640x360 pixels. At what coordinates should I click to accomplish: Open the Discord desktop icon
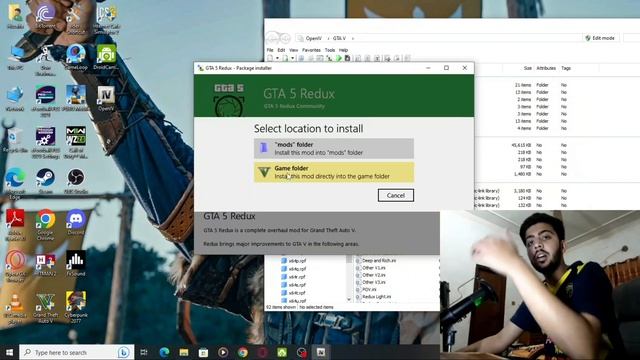point(76,223)
